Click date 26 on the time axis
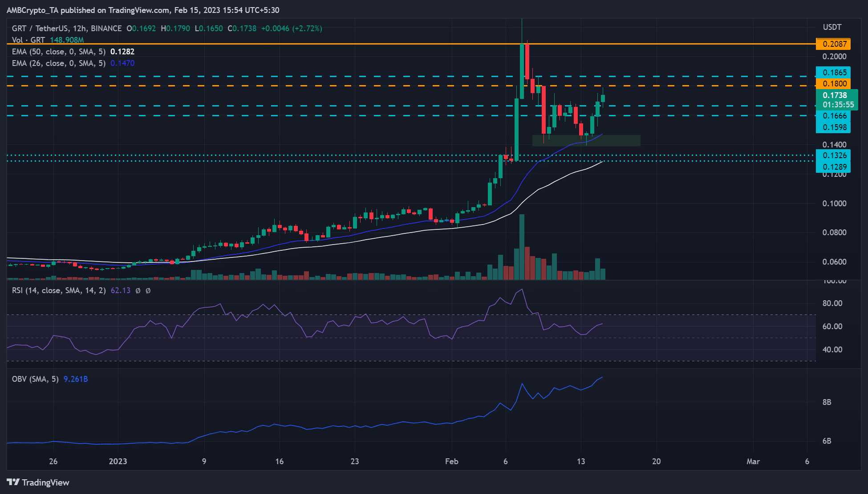The height and width of the screenshot is (494, 868). pos(53,461)
